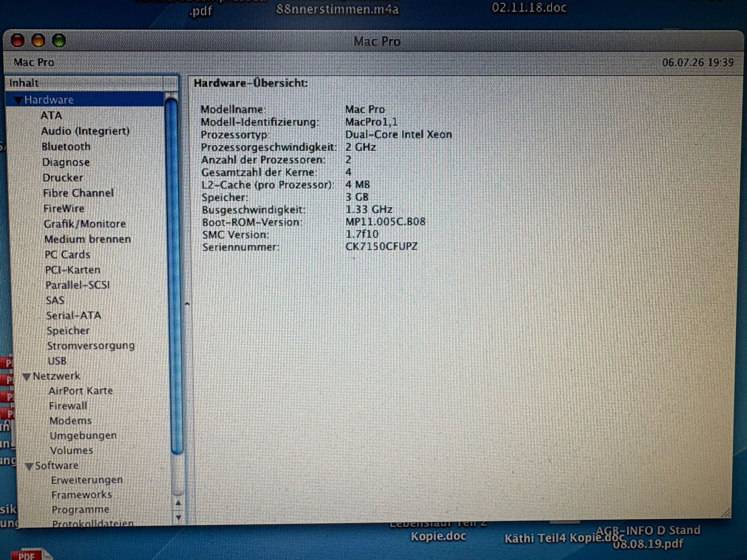Click the model identifier MacPro1,1

tap(371, 122)
